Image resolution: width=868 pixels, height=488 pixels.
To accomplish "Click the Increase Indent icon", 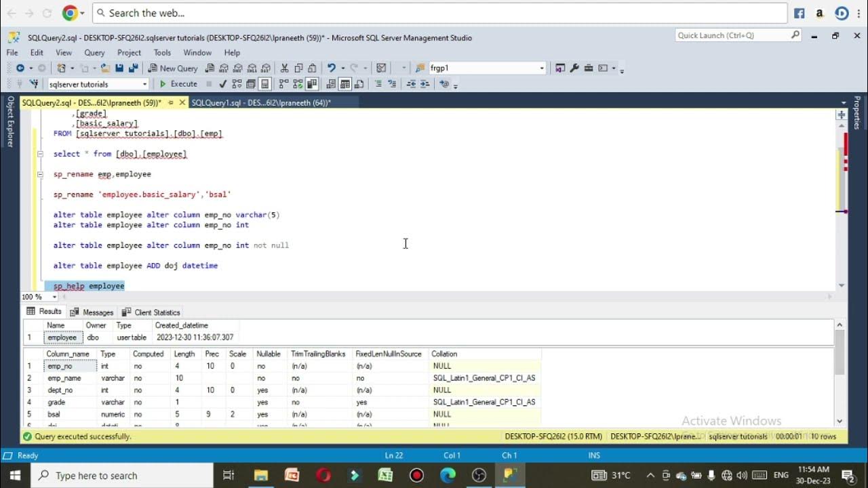I will [425, 84].
